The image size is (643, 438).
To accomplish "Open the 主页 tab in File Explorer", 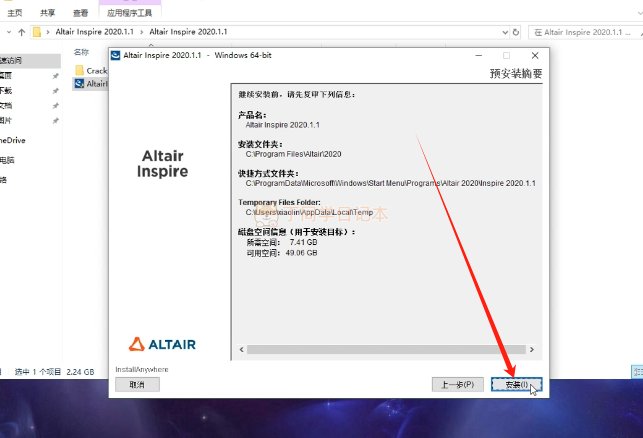I will (15, 13).
